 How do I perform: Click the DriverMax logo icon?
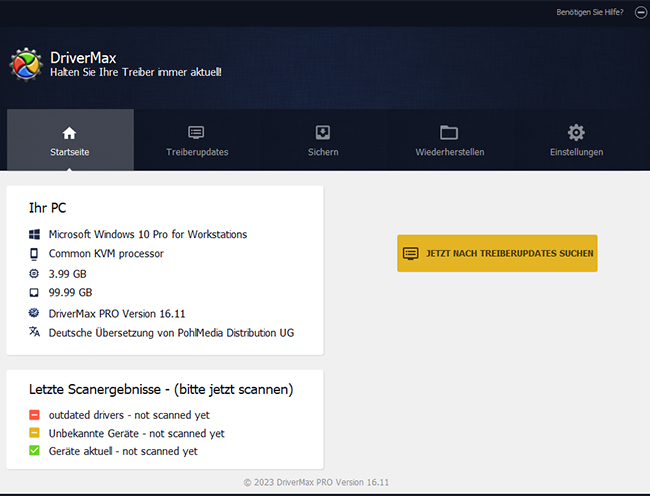[x=25, y=64]
